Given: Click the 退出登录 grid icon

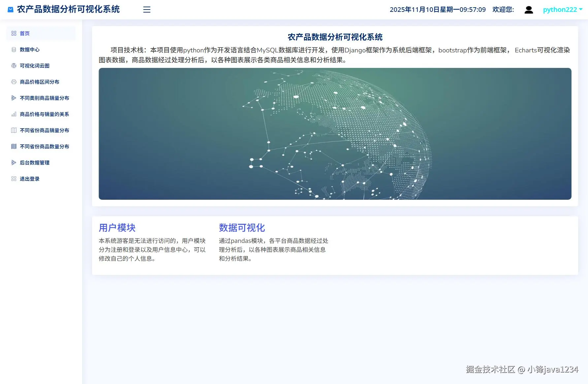Looking at the screenshot, I should click(x=14, y=179).
